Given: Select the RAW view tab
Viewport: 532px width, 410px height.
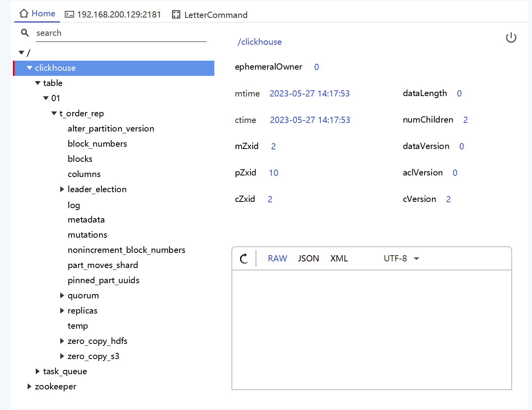Looking at the screenshot, I should [277, 259].
